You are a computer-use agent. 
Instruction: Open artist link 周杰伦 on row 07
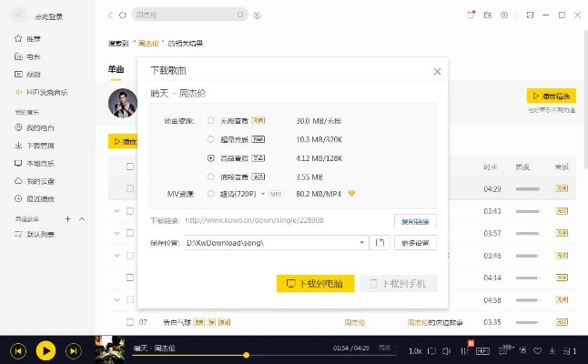coord(355,322)
